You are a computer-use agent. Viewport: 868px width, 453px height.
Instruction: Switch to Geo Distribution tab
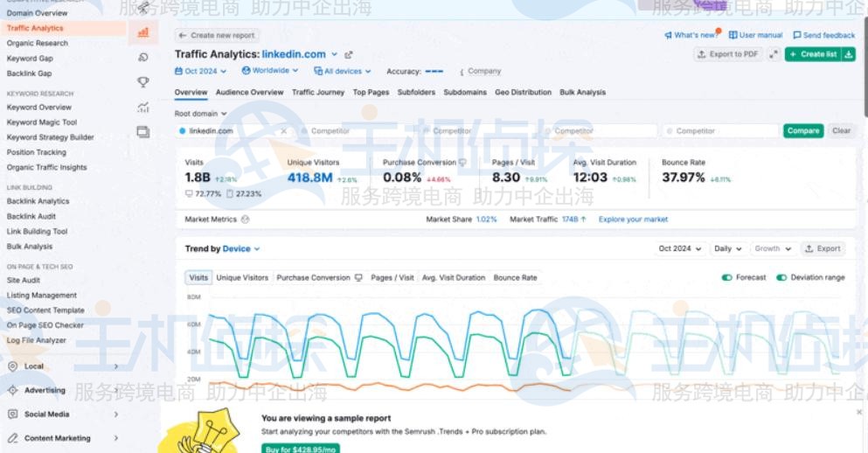point(523,93)
